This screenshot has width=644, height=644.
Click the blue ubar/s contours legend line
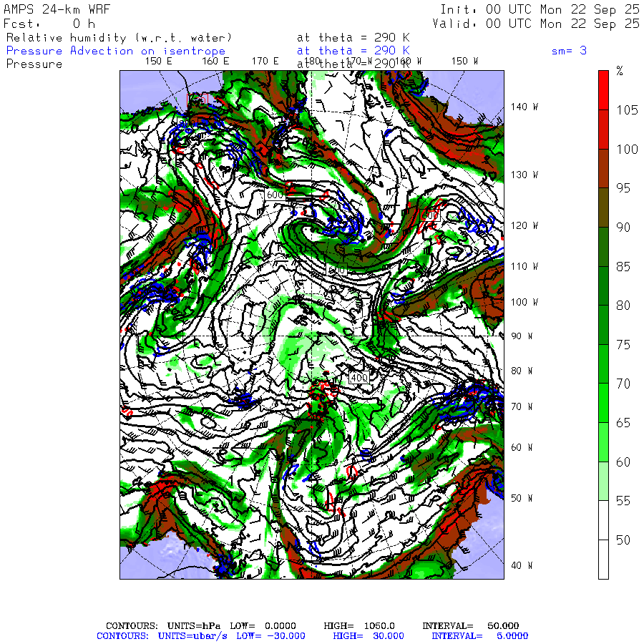click(x=312, y=635)
